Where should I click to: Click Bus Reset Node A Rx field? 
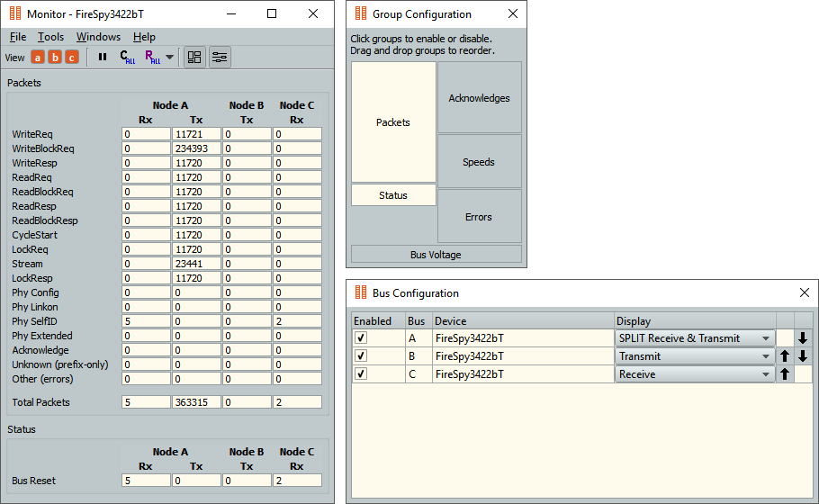point(146,481)
